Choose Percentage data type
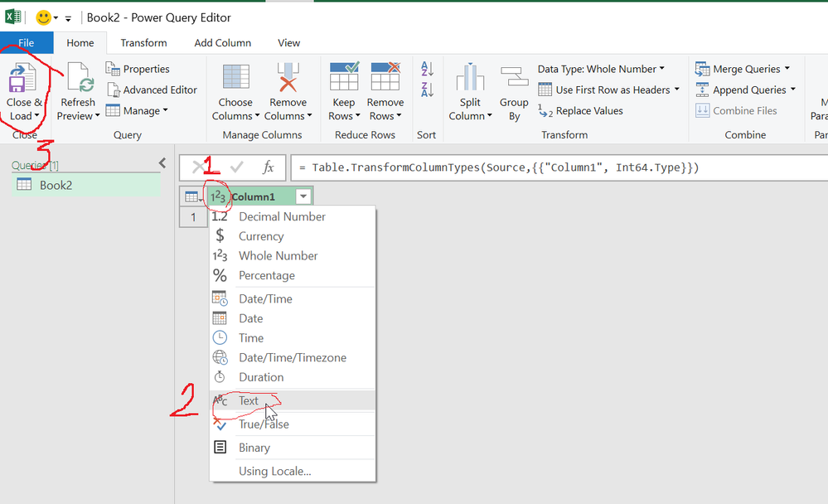This screenshot has width=828, height=504. coord(293,275)
